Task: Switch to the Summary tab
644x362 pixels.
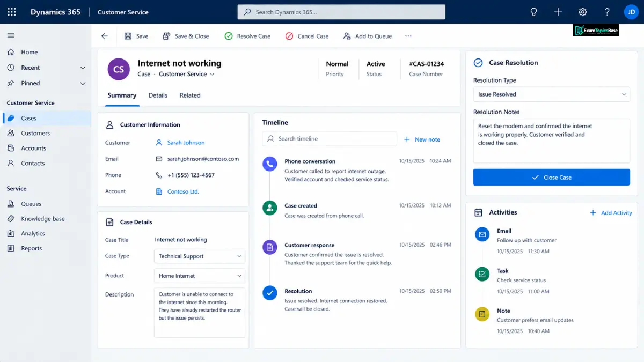Action: tap(122, 95)
